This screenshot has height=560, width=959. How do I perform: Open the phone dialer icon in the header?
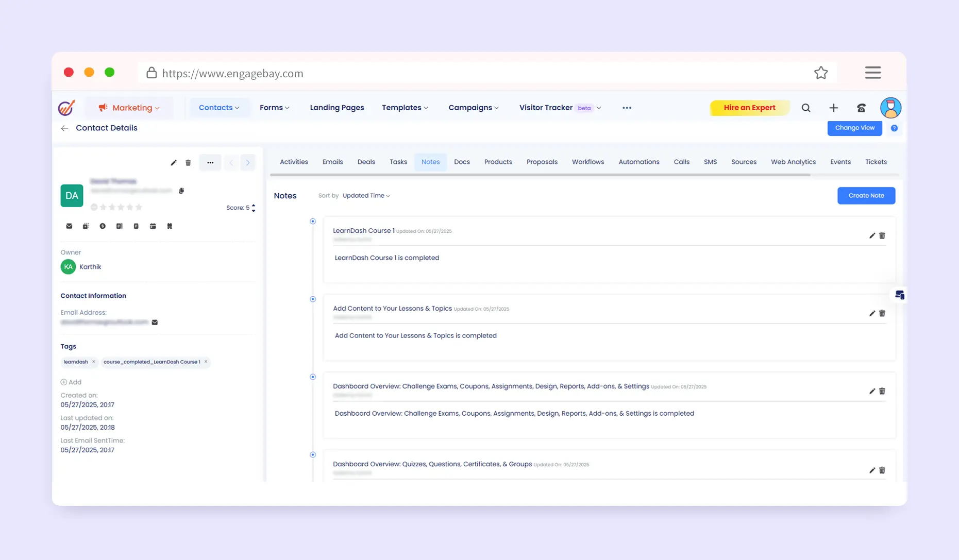click(861, 108)
